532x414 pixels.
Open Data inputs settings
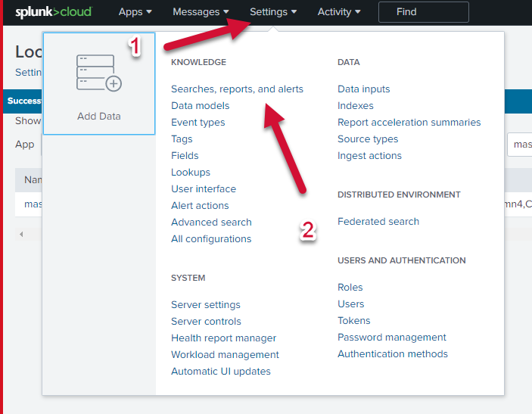363,89
